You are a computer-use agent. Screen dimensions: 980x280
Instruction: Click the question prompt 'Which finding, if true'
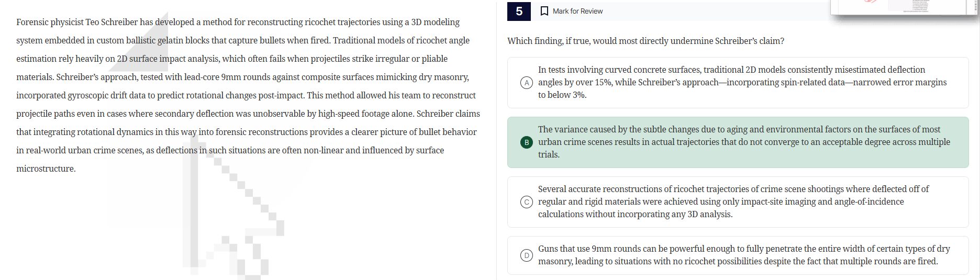click(645, 41)
